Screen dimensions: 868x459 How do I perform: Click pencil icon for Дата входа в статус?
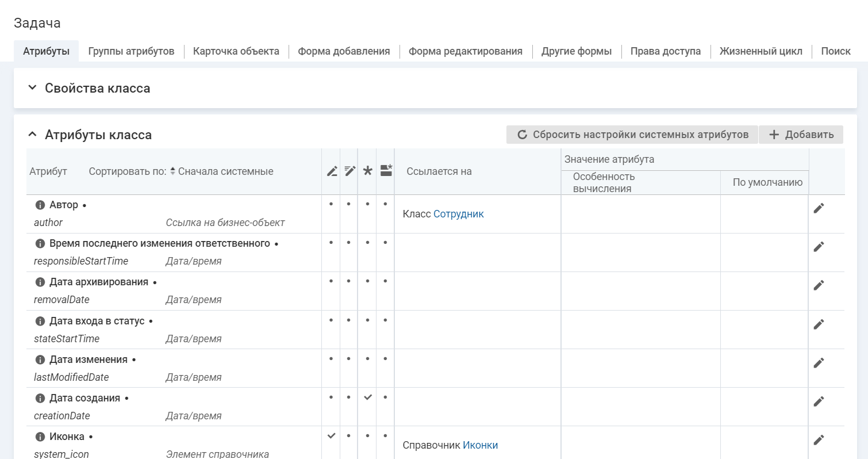click(819, 324)
